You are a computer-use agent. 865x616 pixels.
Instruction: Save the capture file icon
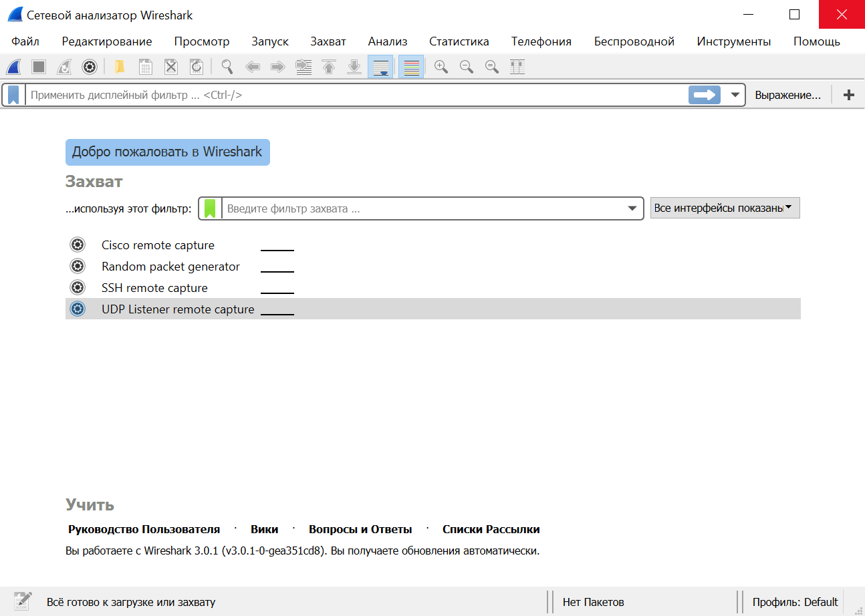(x=145, y=67)
